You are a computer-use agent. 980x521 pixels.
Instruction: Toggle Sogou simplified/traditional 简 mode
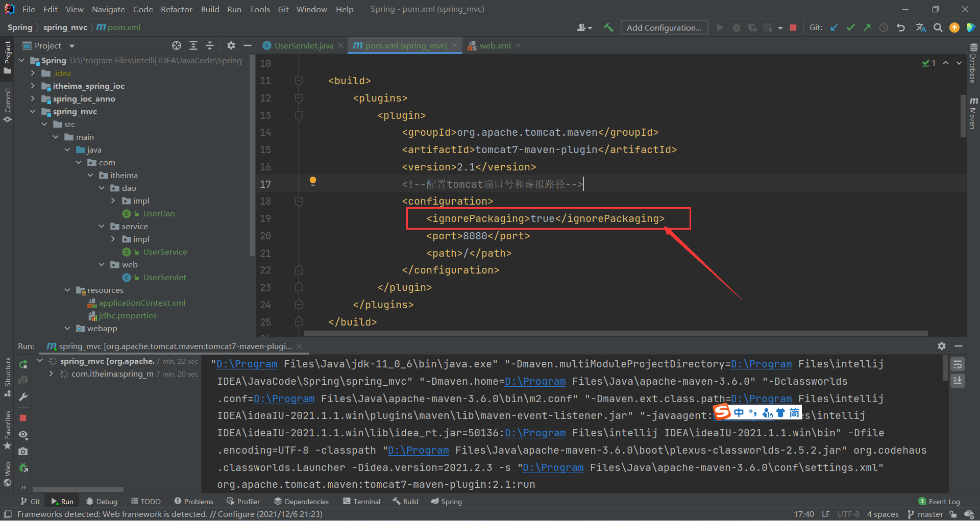[794, 413]
